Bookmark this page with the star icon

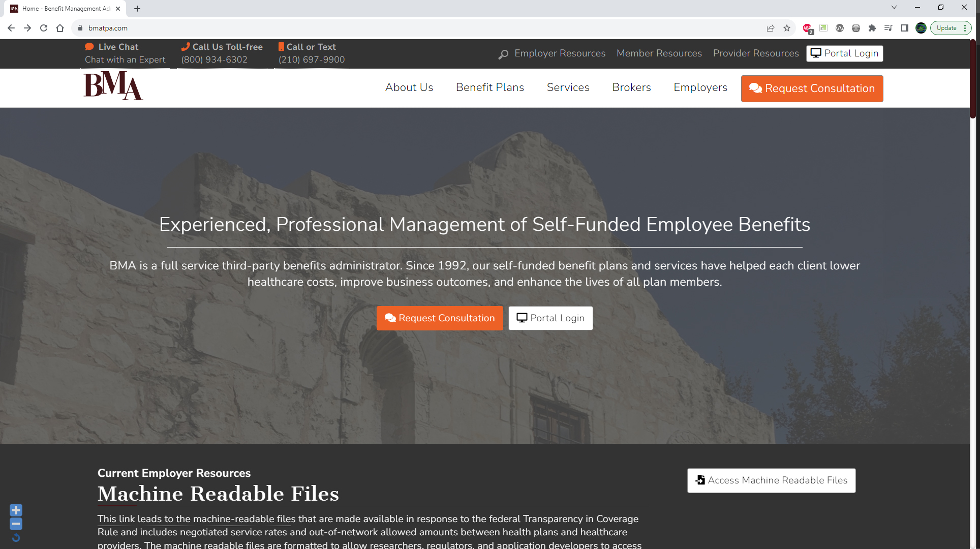pos(787,28)
